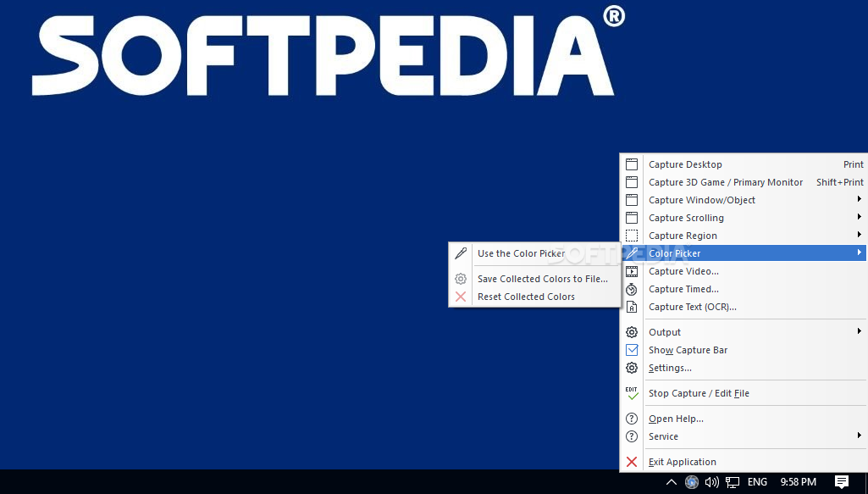This screenshot has height=494, width=868.
Task: Show hidden tray icons chevron
Action: tap(671, 482)
